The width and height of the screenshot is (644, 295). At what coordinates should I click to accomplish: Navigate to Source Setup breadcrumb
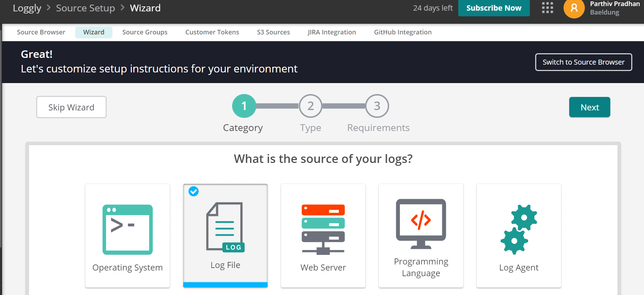85,8
